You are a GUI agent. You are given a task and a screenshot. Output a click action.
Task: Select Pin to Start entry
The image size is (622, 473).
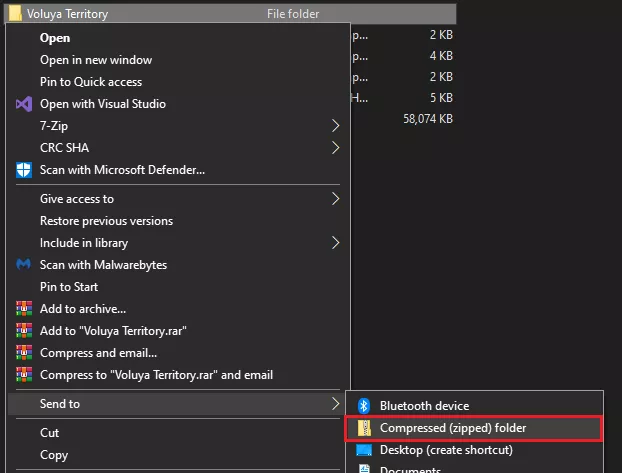(69, 287)
